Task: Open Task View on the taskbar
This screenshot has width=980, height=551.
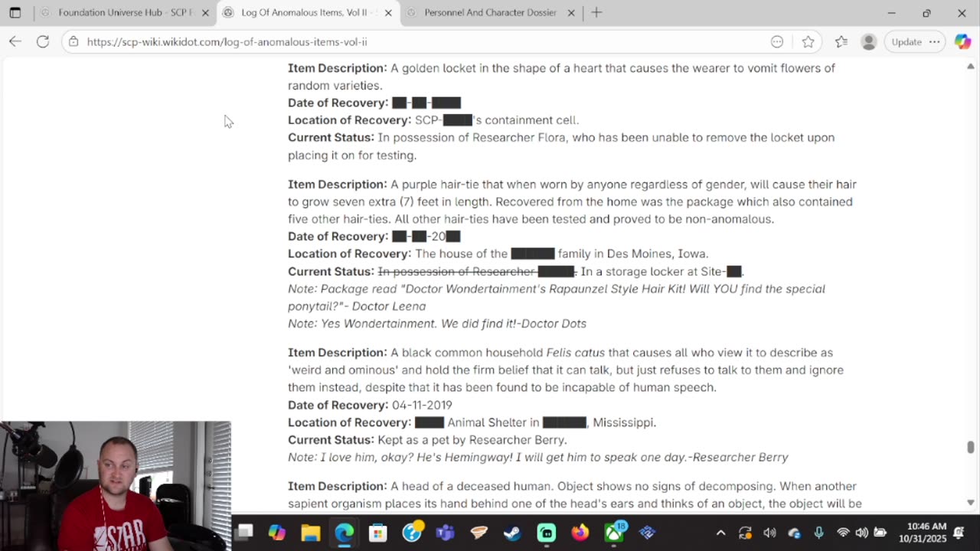Action: coord(243,532)
